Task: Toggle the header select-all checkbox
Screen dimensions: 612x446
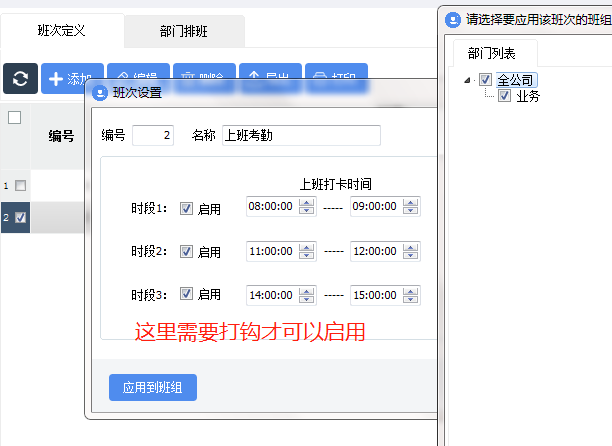Action: [x=14, y=117]
